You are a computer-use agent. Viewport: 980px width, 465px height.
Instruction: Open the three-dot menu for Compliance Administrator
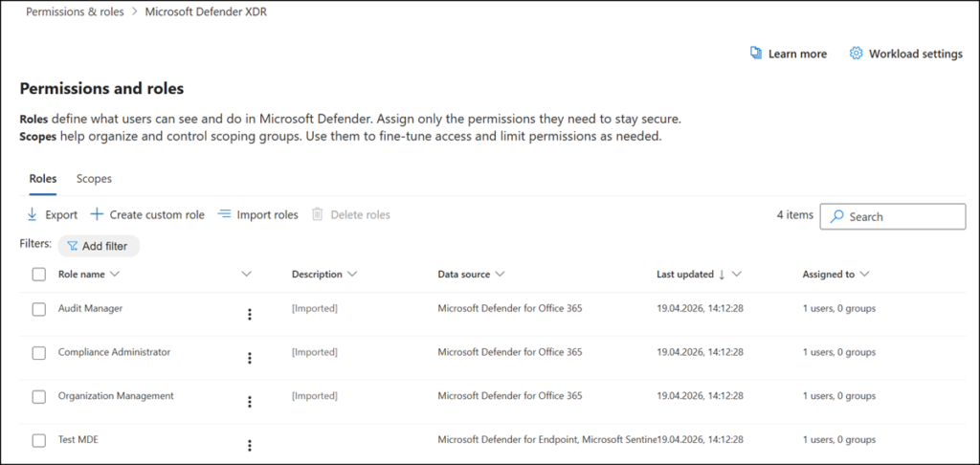[x=250, y=358]
